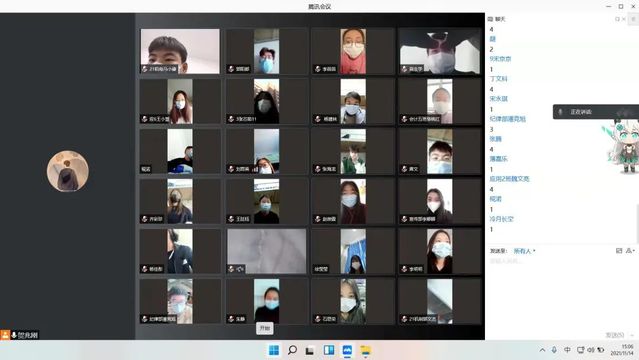Open the send-to recipient dropdown
The width and height of the screenshot is (639, 360).
coord(524,251)
